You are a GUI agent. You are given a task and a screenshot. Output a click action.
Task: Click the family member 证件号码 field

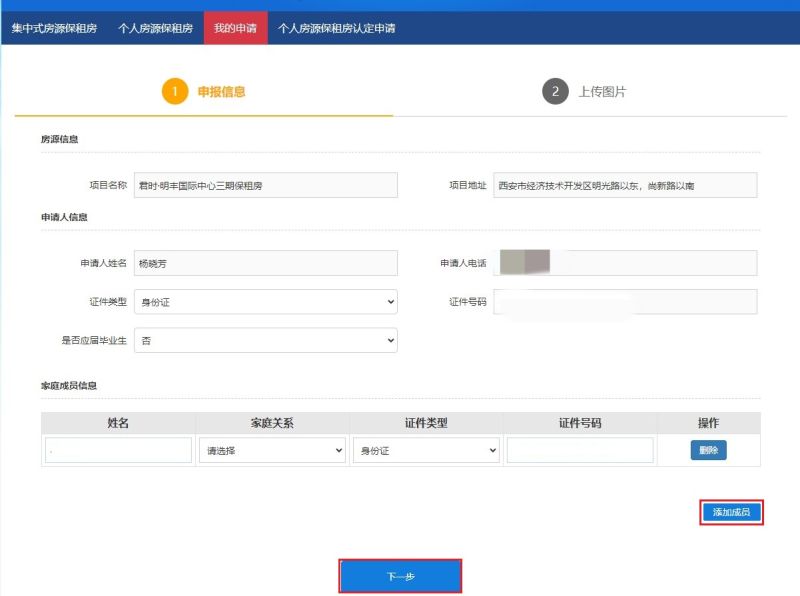click(x=581, y=450)
